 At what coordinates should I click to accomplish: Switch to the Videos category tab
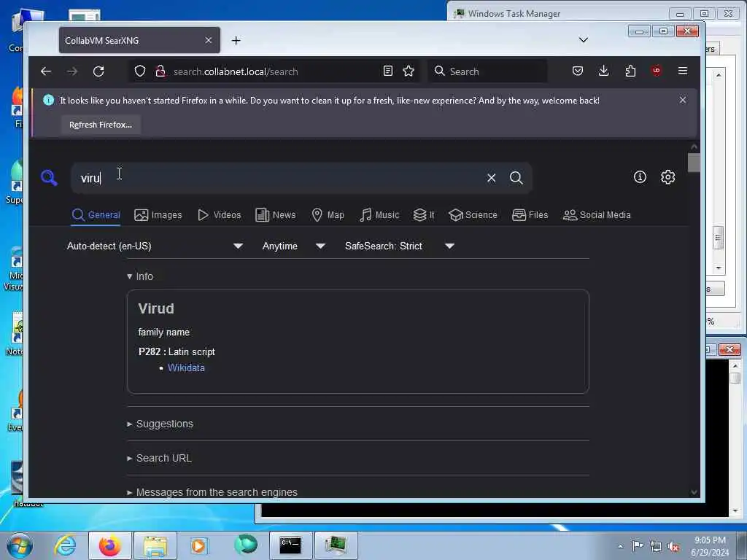tap(219, 215)
